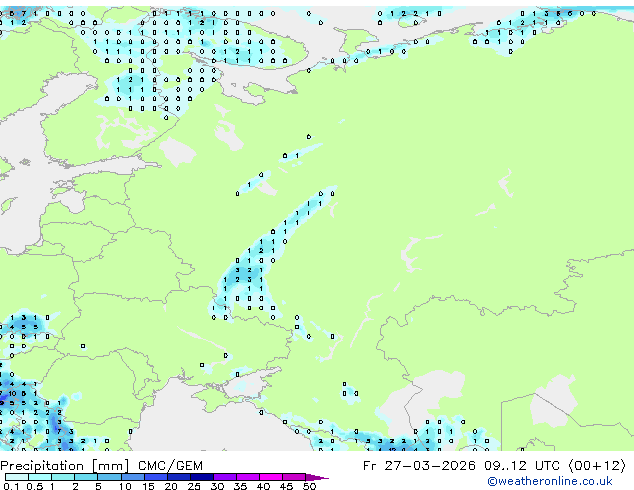Click legend value '50'
The image size is (634, 490).
tap(309, 486)
